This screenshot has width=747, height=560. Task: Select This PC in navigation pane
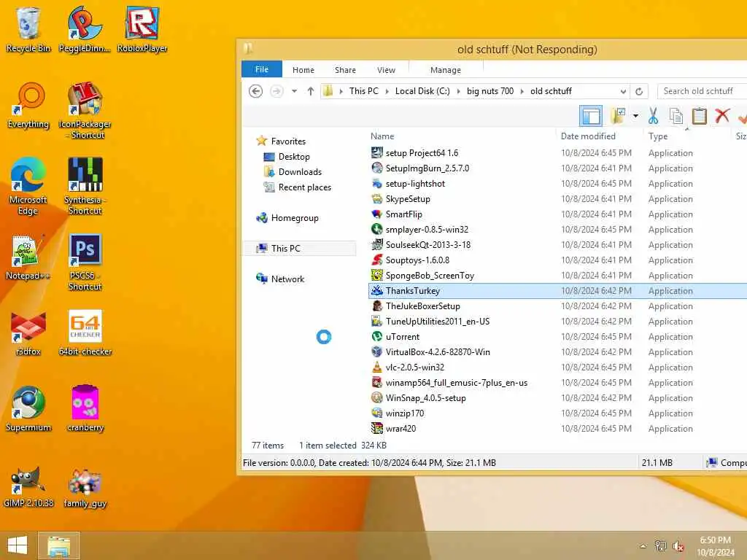pos(299,249)
